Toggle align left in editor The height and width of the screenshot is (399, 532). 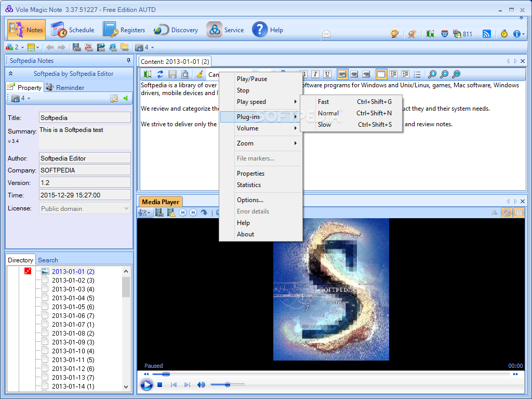point(342,74)
